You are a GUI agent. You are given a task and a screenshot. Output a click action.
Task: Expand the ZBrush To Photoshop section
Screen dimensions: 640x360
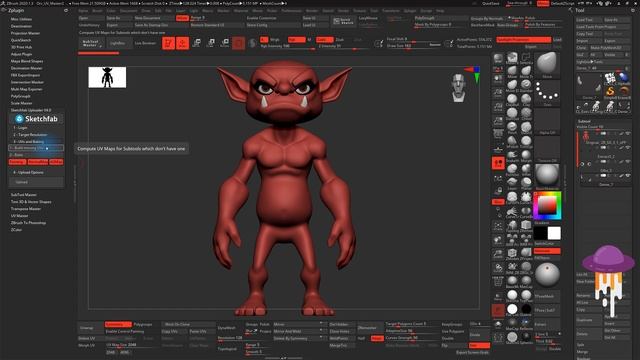[x=28, y=223]
